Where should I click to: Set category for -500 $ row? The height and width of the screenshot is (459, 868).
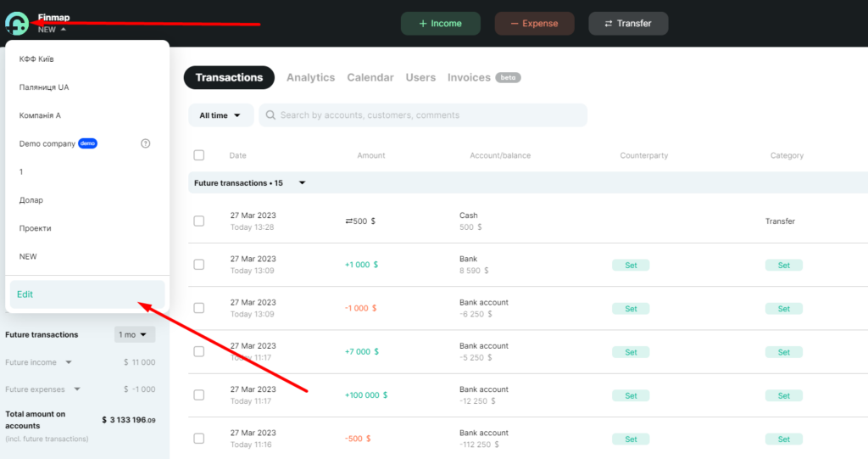click(784, 439)
